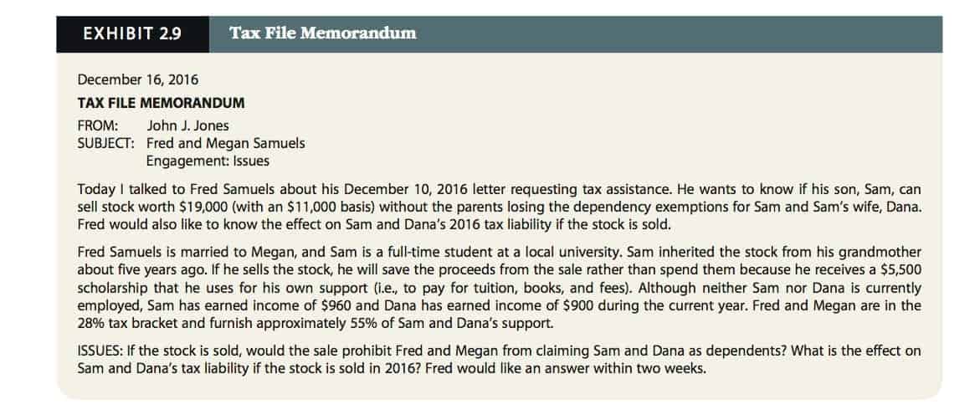Click the Tax File Memorandum header title

click(x=322, y=34)
